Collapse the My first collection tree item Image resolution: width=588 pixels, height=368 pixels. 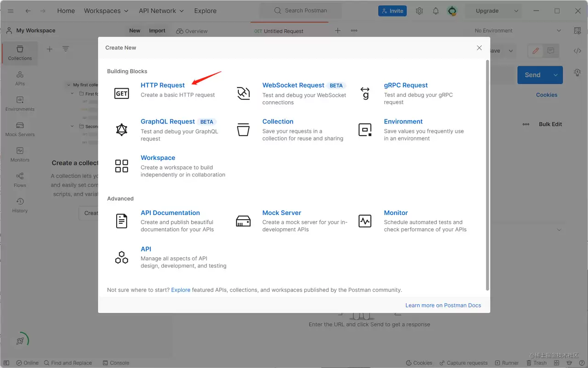pyautogui.click(x=69, y=85)
